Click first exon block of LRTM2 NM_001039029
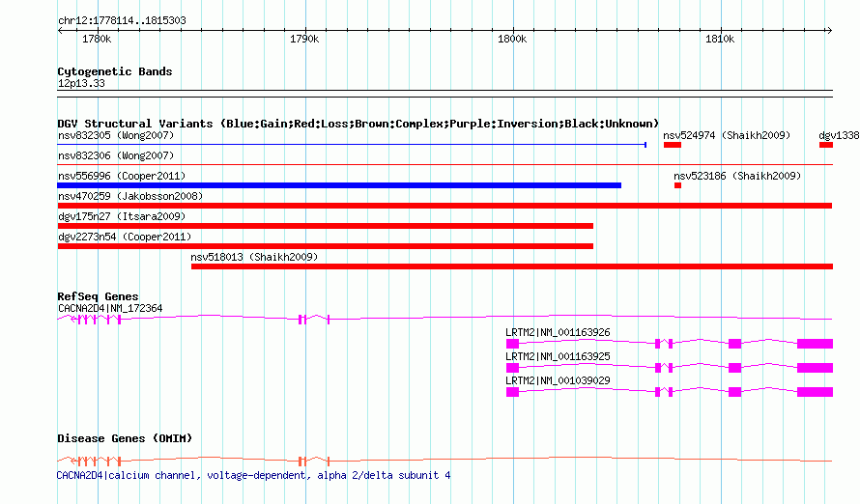 tap(512, 392)
